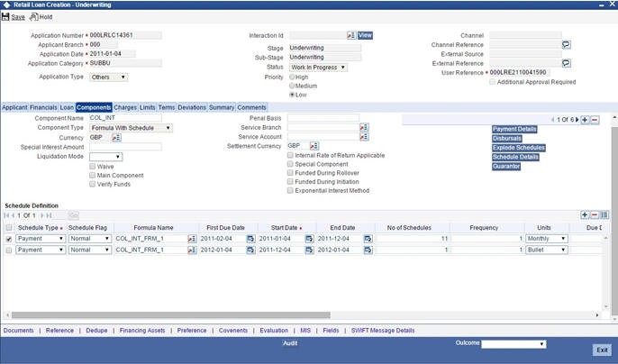Open the Interaction Id lookup icon

pyautogui.click(x=351, y=35)
